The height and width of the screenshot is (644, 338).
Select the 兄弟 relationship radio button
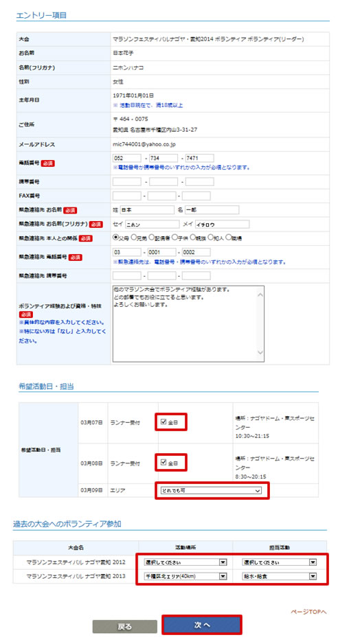point(133,238)
